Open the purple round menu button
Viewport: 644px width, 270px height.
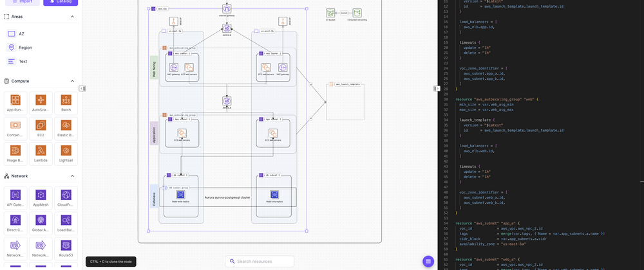(x=428, y=261)
